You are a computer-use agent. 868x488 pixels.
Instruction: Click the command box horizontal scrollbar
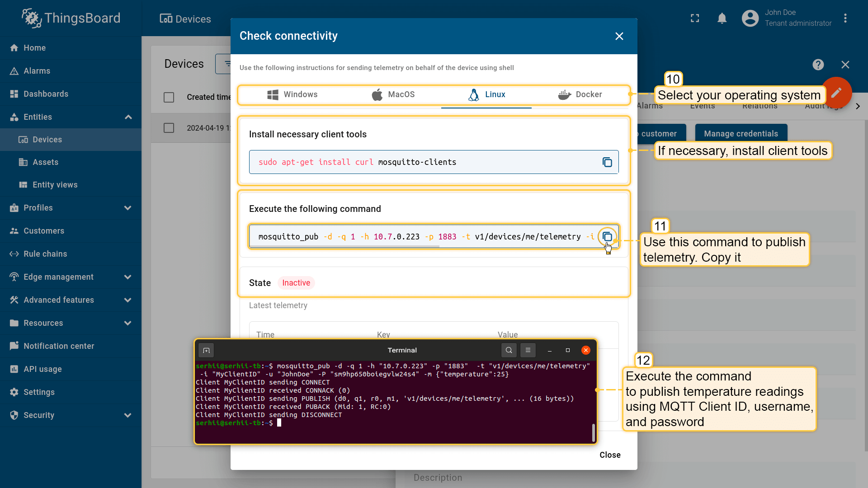(344, 247)
